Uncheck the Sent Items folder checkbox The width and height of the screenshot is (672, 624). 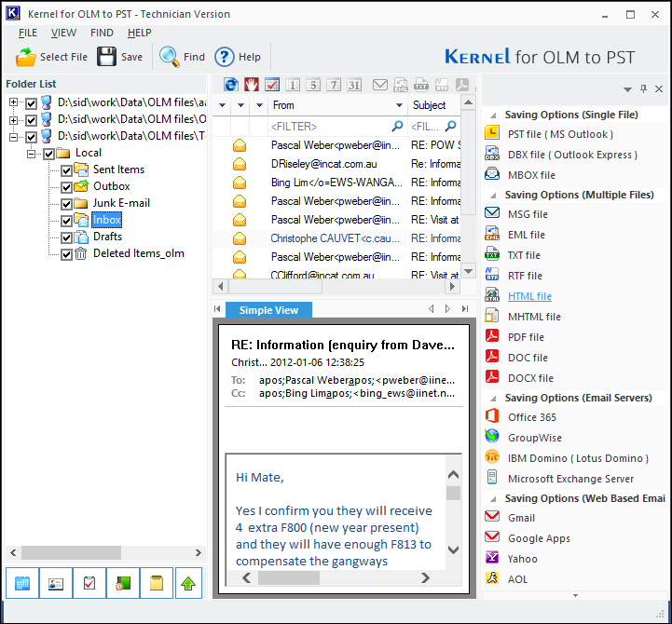[x=66, y=170]
